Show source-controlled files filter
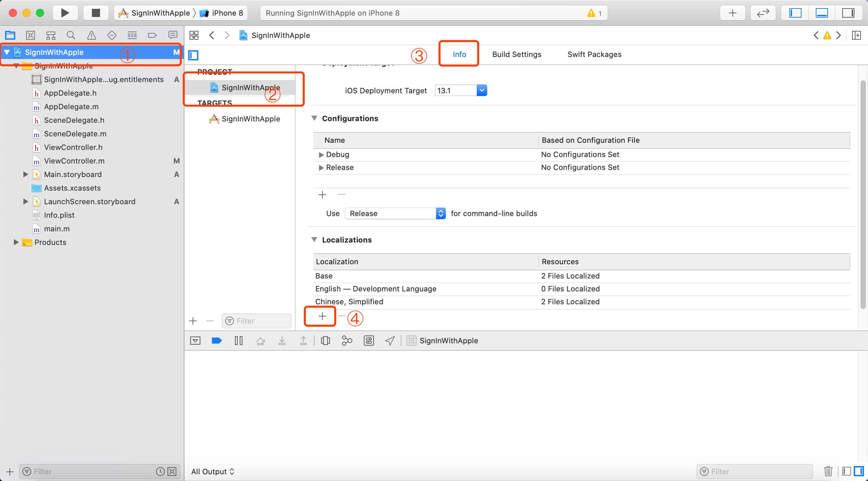 click(x=172, y=472)
